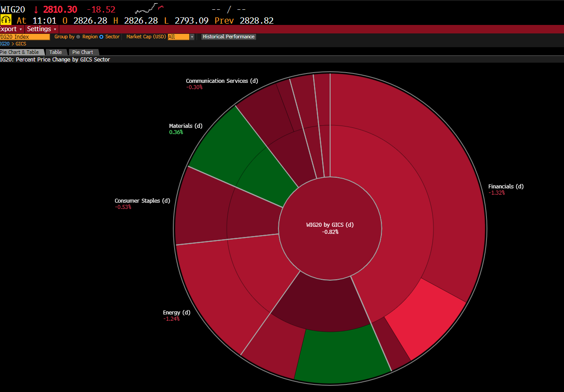The height and width of the screenshot is (392, 564).
Task: Click the -0.30% Communication Services change value
Action: (x=194, y=87)
